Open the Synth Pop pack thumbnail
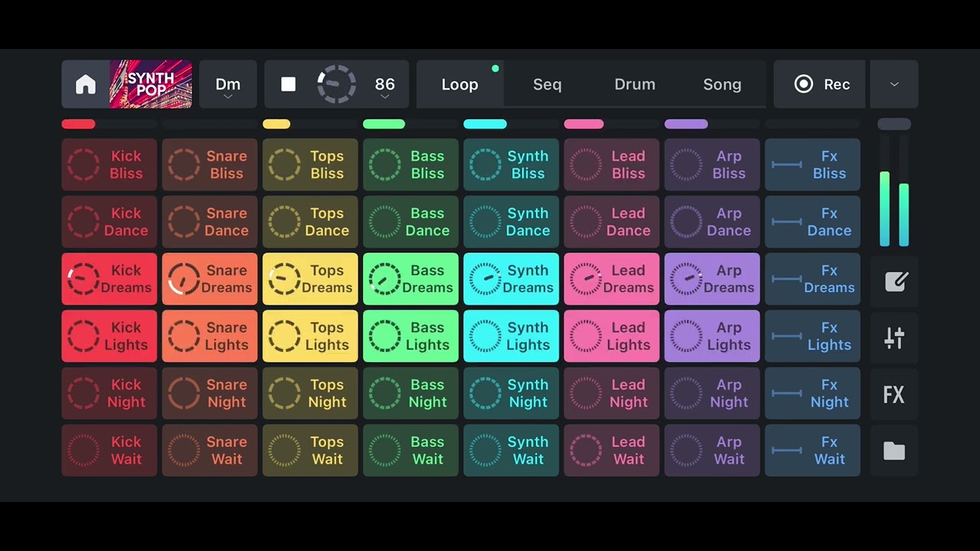980x551 pixels. tap(151, 84)
